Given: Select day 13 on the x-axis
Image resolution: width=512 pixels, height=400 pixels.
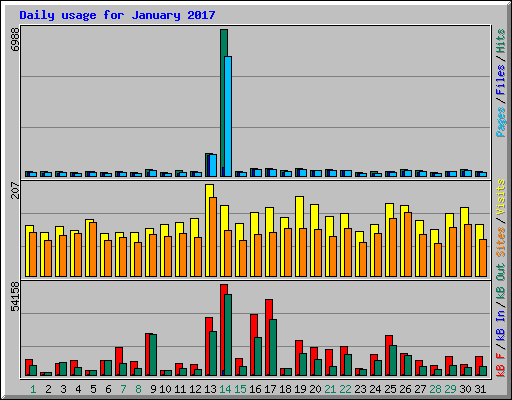Looking at the screenshot, I should tap(210, 389).
